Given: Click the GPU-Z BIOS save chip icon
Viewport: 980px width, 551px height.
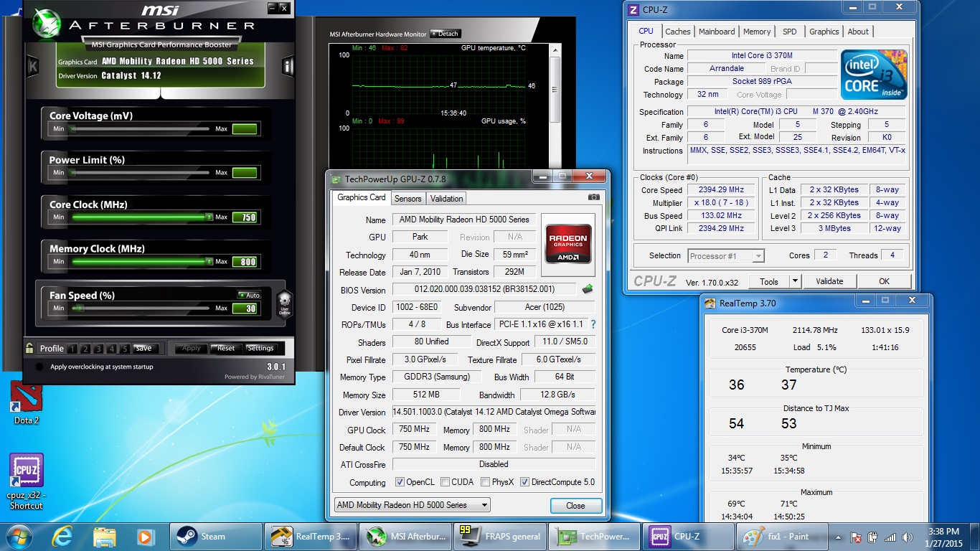Looking at the screenshot, I should tap(588, 289).
